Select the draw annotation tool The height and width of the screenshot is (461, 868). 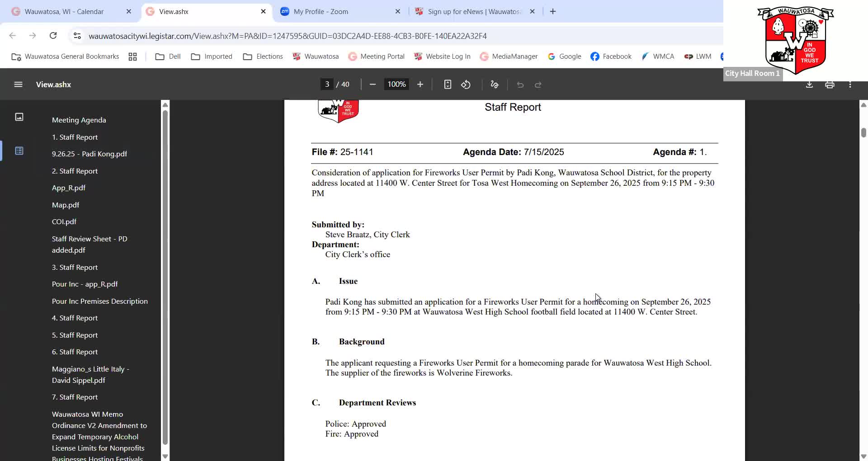(494, 85)
